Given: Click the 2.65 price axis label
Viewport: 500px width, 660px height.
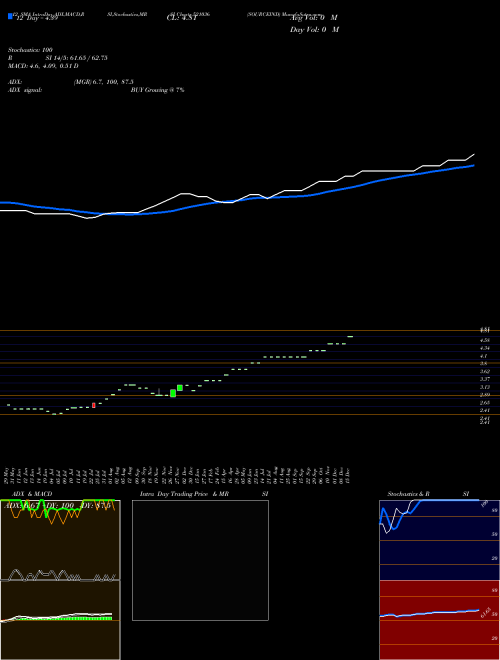Looking at the screenshot, I should (484, 403).
